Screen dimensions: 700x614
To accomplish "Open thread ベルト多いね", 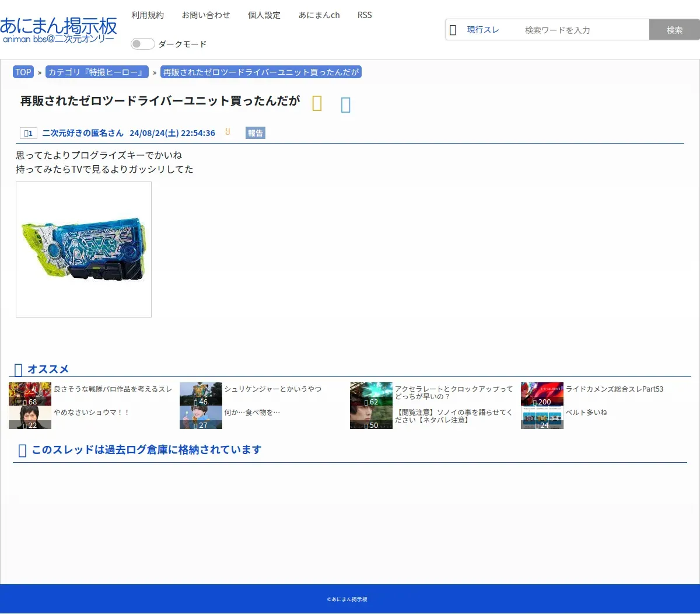I will pyautogui.click(x=586, y=412).
